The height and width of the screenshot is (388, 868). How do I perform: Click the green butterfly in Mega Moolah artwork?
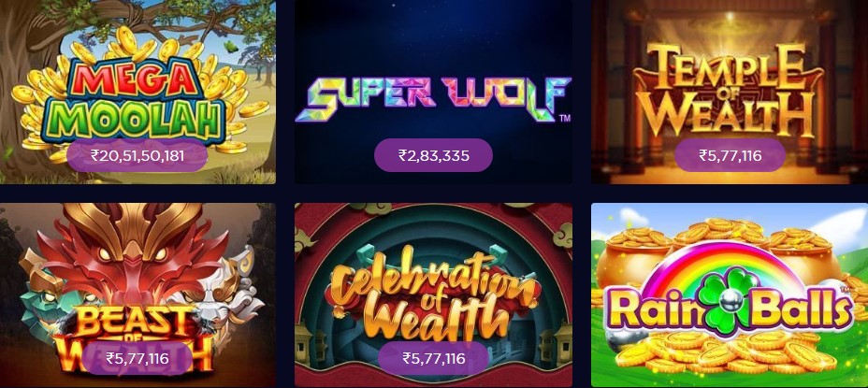233,47
